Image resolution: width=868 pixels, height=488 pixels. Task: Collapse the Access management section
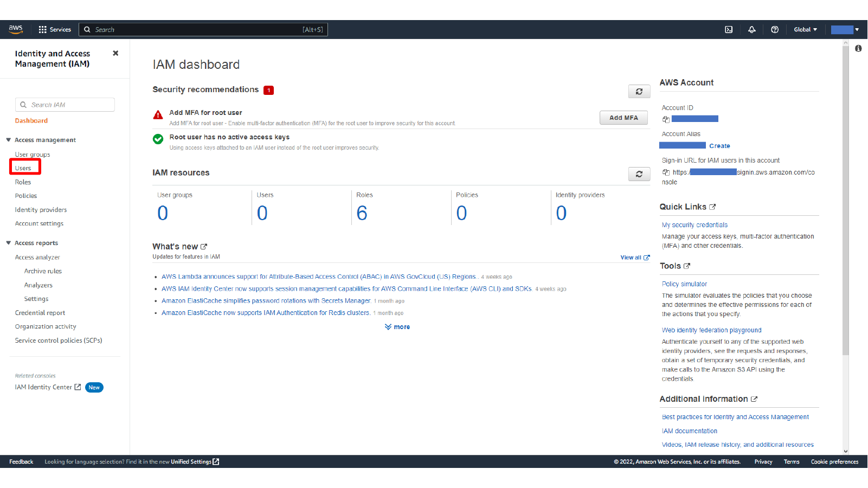tap(9, 140)
